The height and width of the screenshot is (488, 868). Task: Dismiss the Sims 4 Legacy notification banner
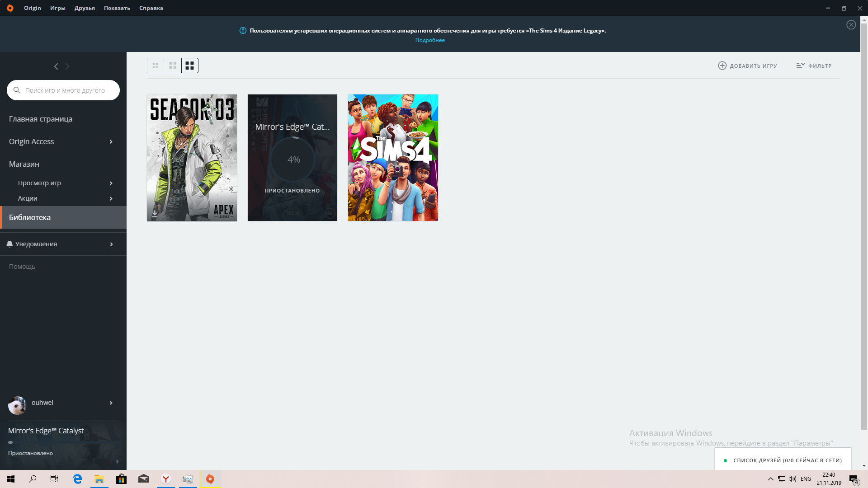pyautogui.click(x=851, y=25)
